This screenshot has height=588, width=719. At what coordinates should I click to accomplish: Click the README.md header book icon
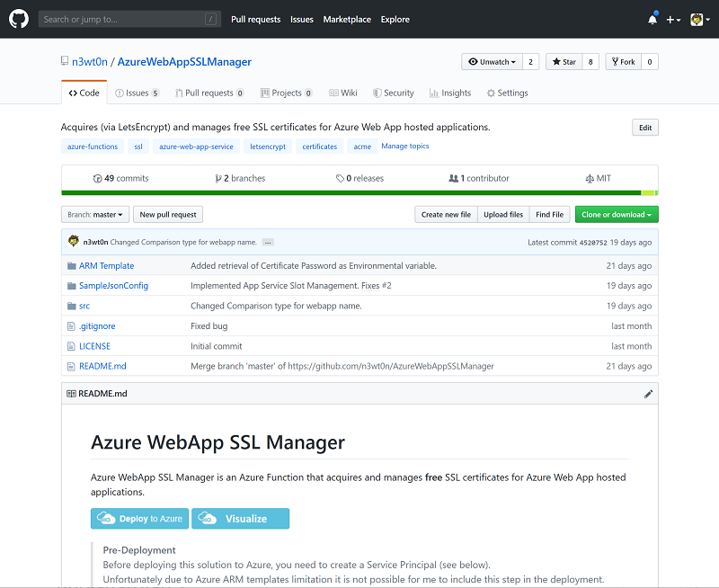71,394
